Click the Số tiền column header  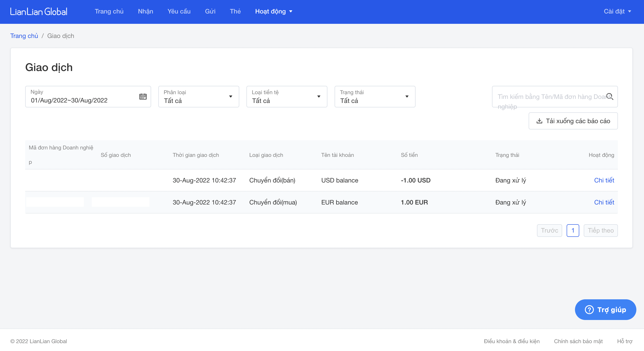point(409,155)
